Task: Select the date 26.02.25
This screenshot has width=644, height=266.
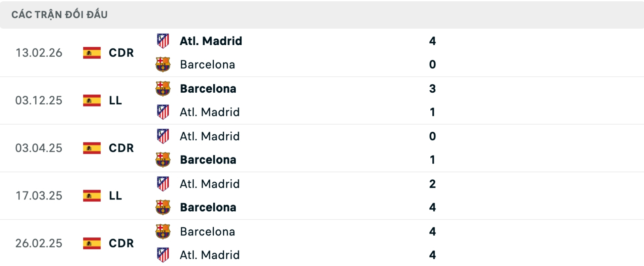Action: [x=39, y=243]
